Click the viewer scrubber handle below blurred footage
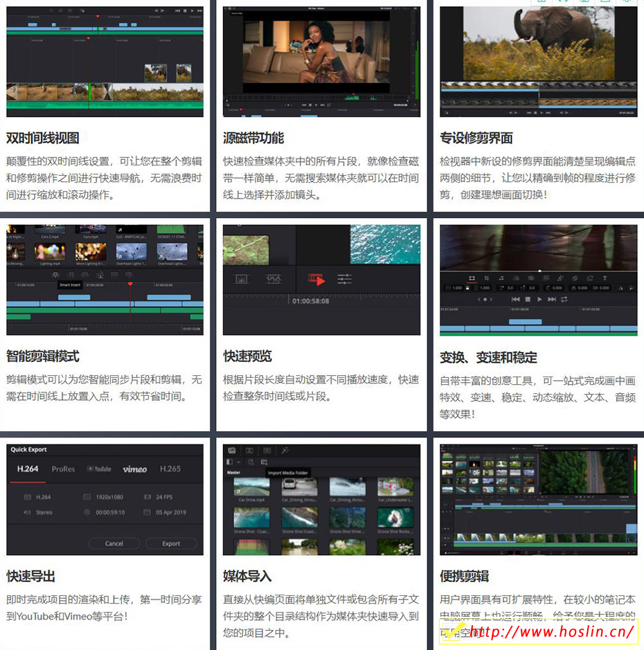This screenshot has width=644, height=650. [x=539, y=271]
